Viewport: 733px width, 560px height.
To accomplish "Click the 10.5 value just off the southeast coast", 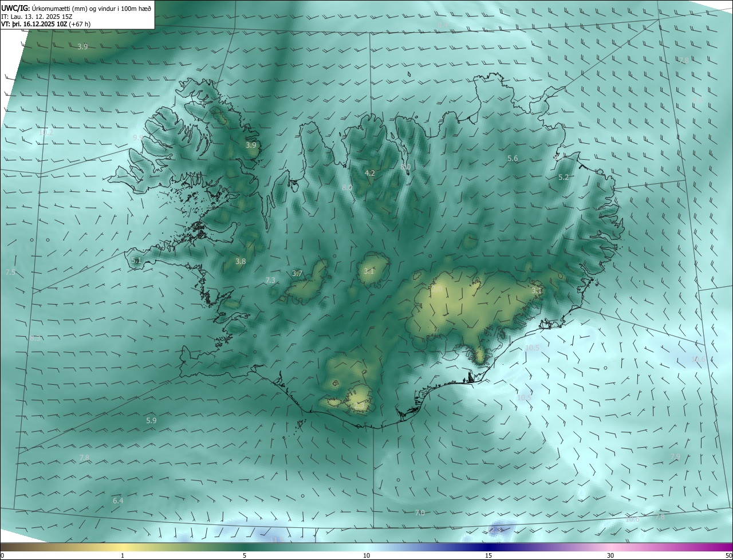I will tap(532, 348).
